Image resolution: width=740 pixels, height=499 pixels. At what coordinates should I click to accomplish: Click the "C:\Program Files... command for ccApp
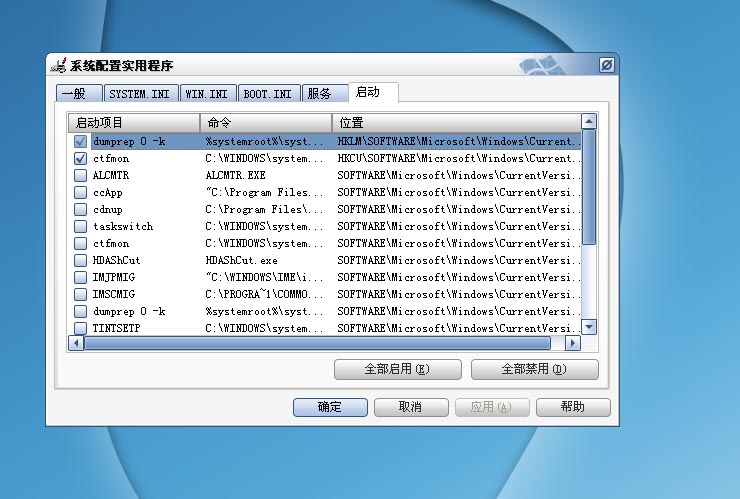click(264, 192)
